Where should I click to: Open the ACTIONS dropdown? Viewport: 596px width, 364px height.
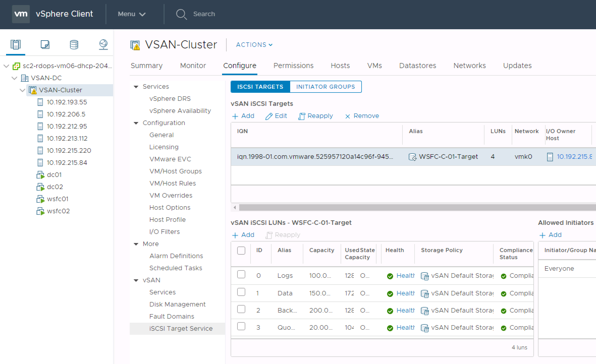[x=254, y=45]
